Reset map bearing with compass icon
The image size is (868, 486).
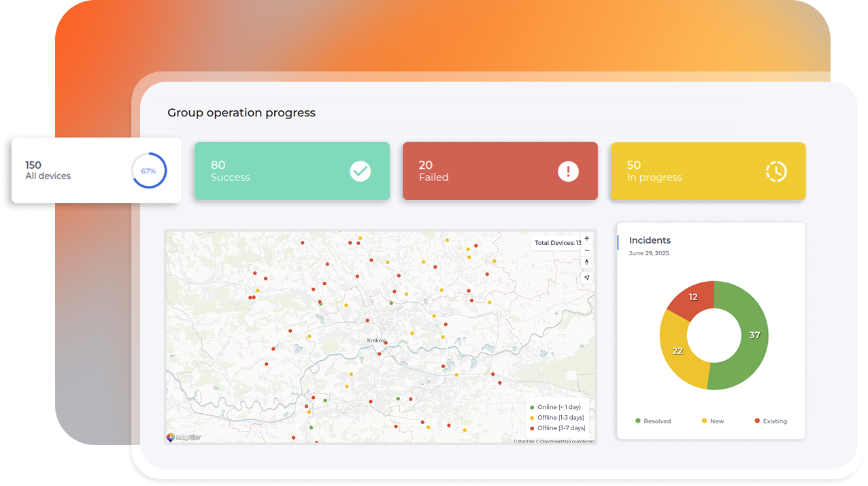(x=587, y=263)
